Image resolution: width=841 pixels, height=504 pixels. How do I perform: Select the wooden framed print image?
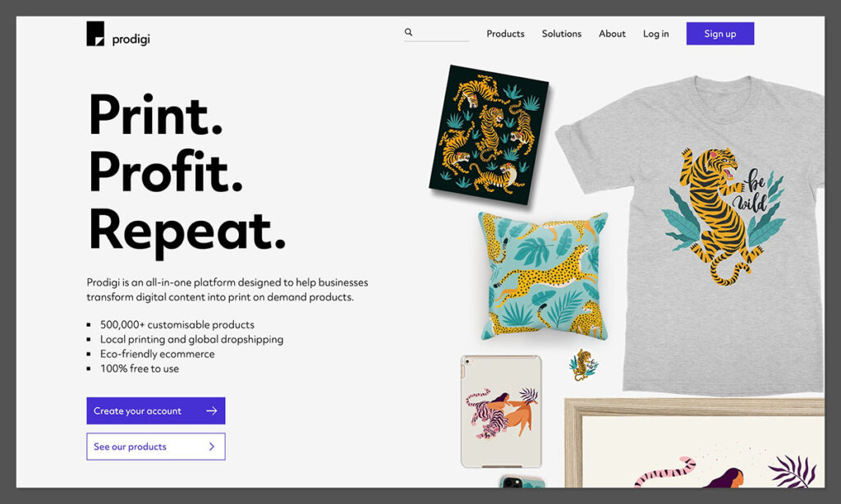695,443
